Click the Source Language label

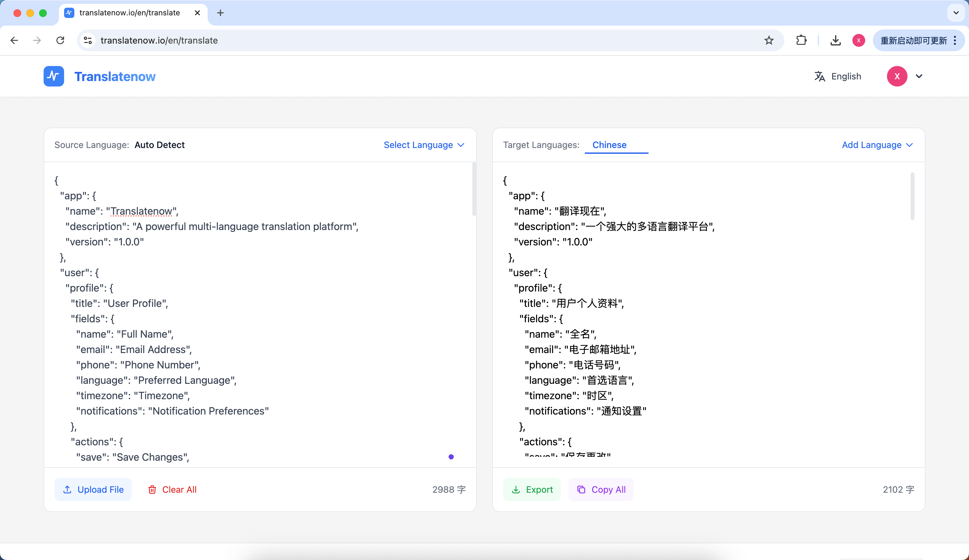point(92,145)
